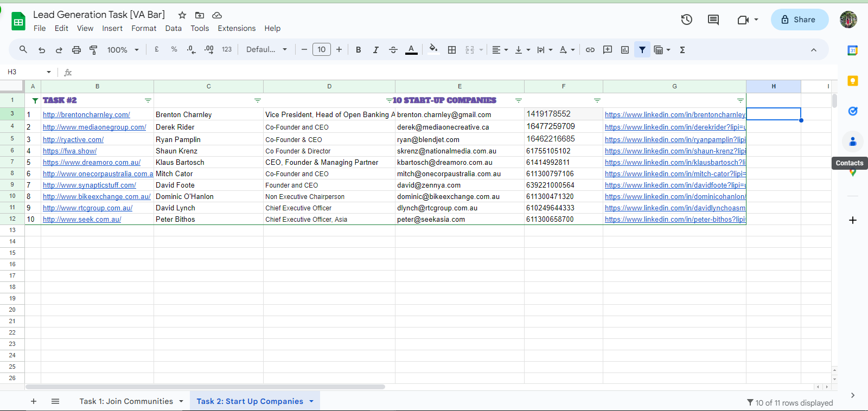Open the seek.com.au link
This screenshot has height=411, width=868.
[82, 219]
